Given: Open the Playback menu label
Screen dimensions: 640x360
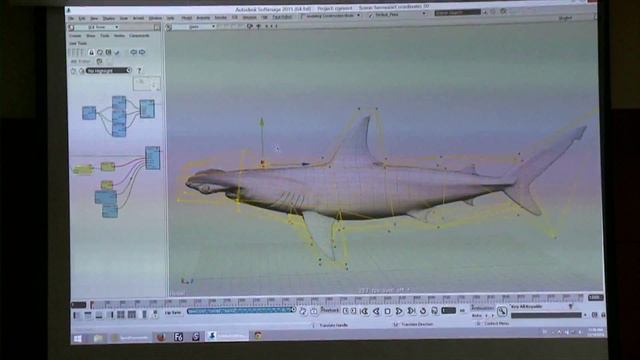Looking at the screenshot, I should [330, 310].
